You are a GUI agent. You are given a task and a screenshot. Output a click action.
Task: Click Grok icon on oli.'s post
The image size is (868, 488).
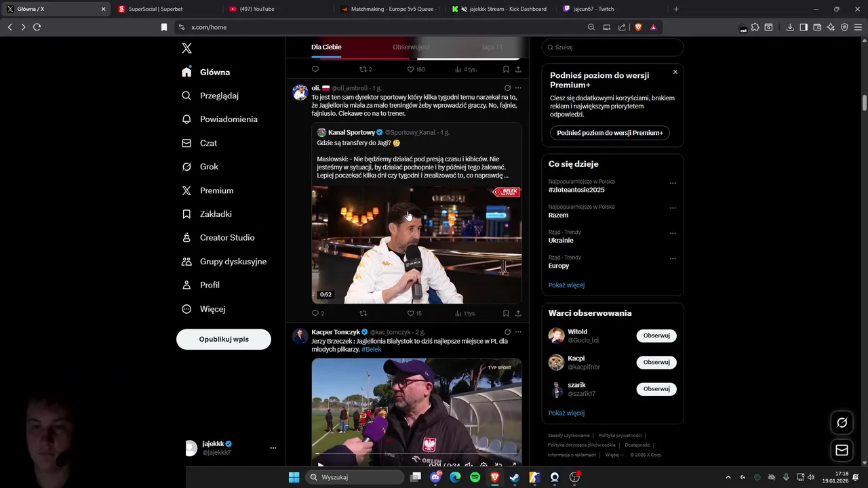507,88
